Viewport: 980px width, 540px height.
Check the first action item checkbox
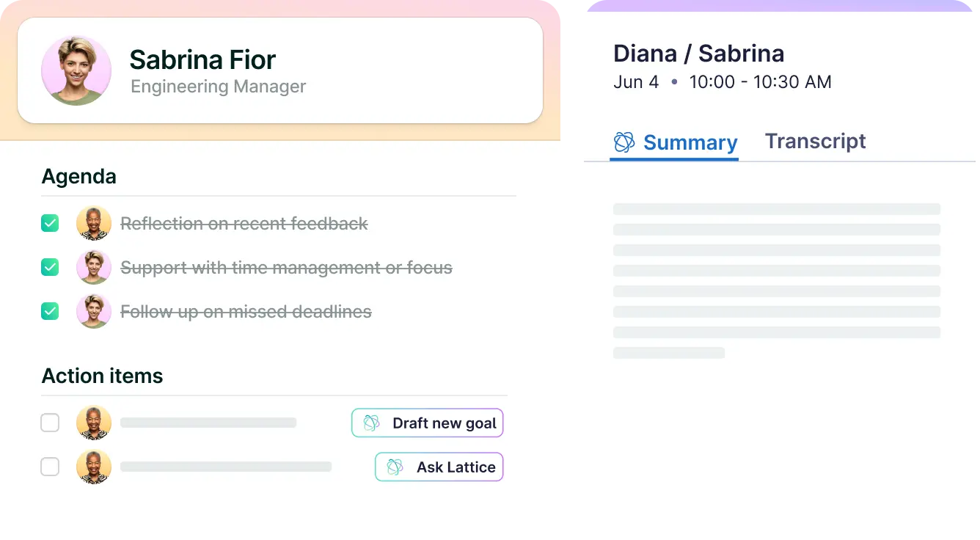pos(50,423)
